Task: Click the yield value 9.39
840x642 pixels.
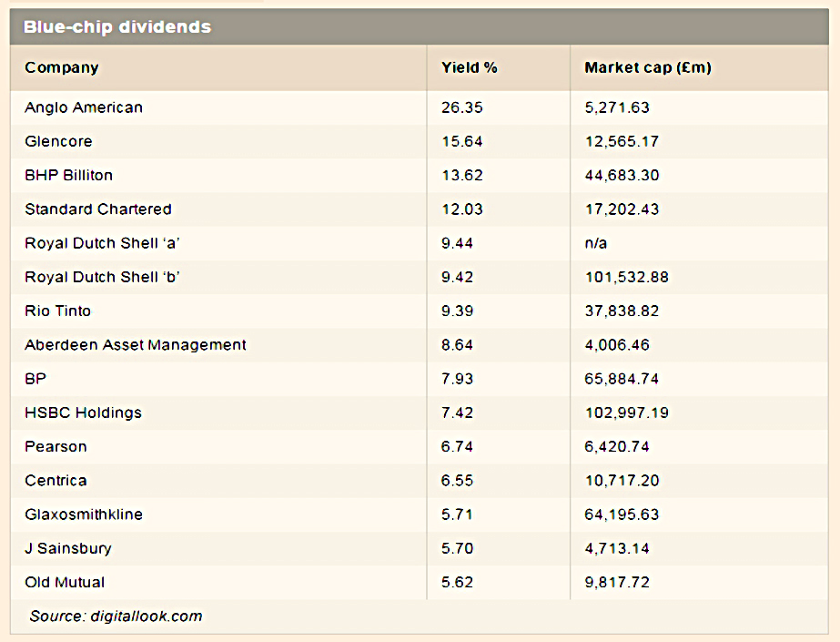Action: (457, 311)
